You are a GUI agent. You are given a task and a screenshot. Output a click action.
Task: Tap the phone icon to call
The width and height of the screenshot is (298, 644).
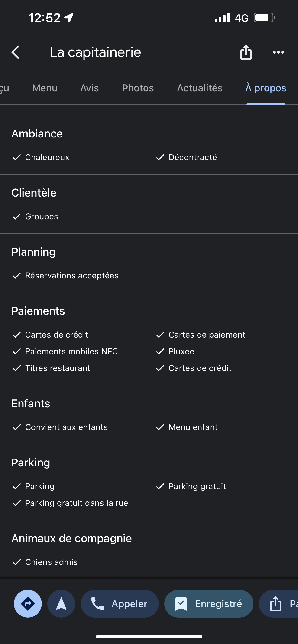tap(97, 603)
